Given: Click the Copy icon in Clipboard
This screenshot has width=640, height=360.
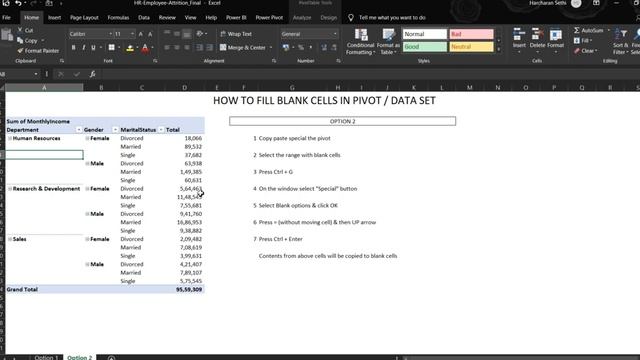Looking at the screenshot, I should [20, 40].
